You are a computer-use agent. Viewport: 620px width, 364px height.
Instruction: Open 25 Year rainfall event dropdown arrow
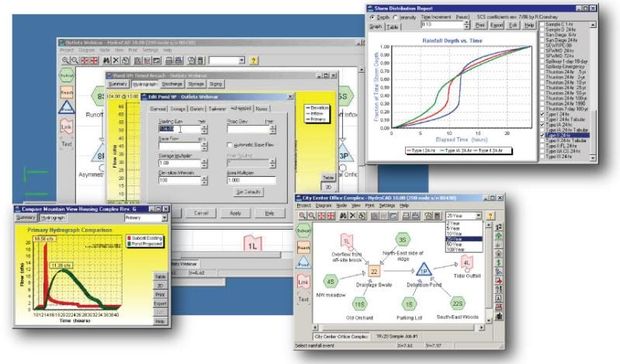pos(478,216)
